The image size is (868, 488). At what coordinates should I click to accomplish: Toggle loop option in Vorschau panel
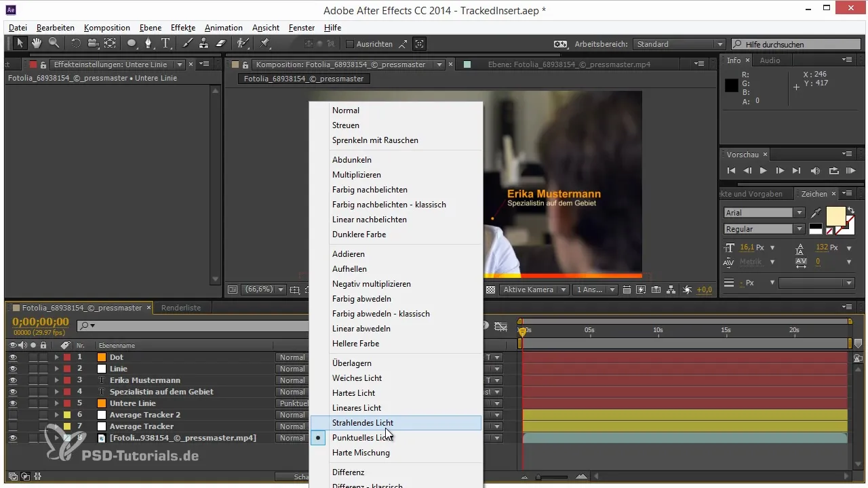pyautogui.click(x=833, y=171)
